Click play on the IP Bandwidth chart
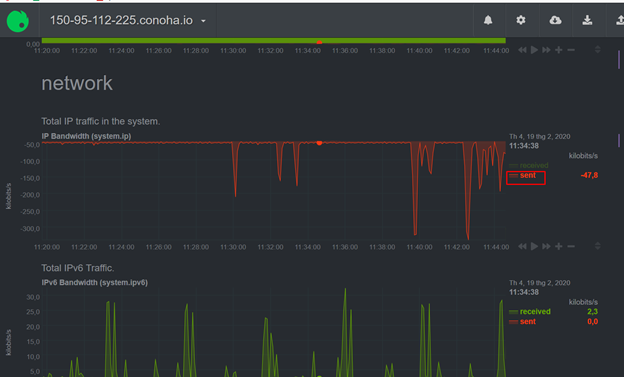 (x=534, y=246)
